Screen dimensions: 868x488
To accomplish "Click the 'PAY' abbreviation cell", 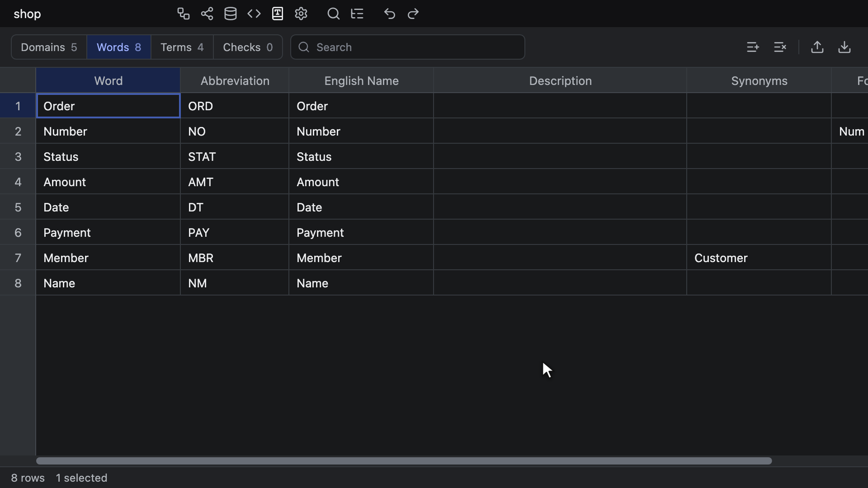I will (x=235, y=232).
